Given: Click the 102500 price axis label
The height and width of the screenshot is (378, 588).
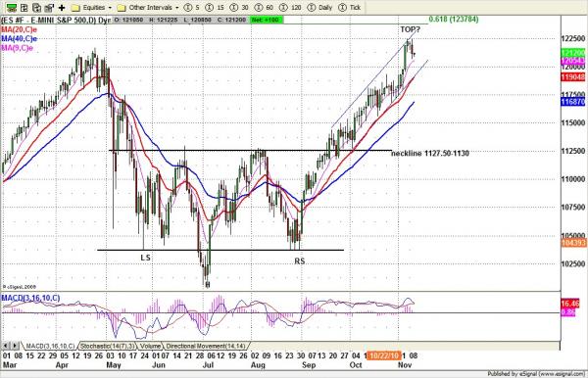Looking at the screenshot, I should (x=572, y=263).
